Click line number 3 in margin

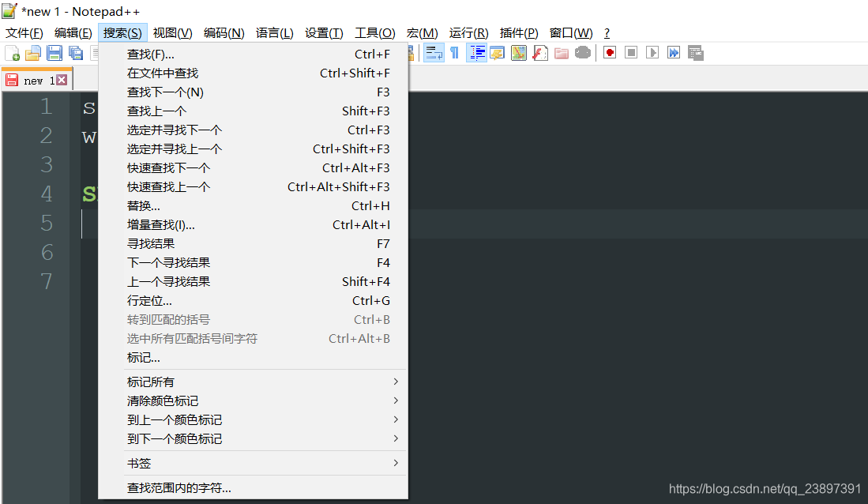pos(47,164)
